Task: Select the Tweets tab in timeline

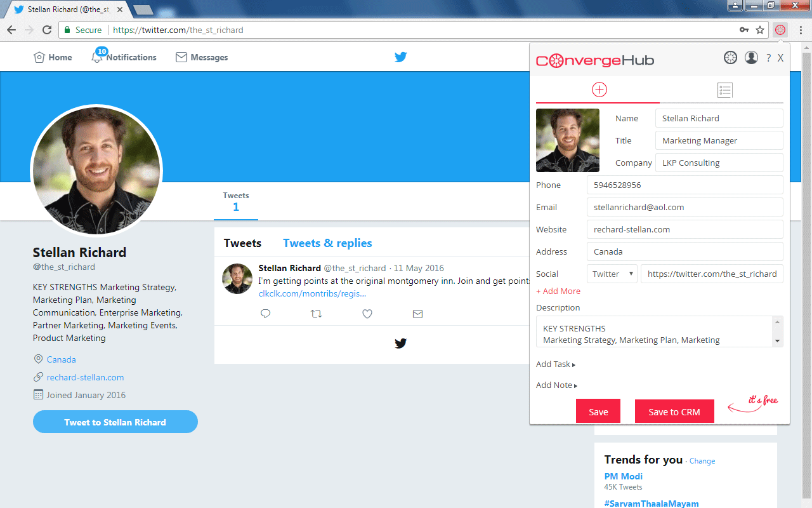Action: (242, 243)
